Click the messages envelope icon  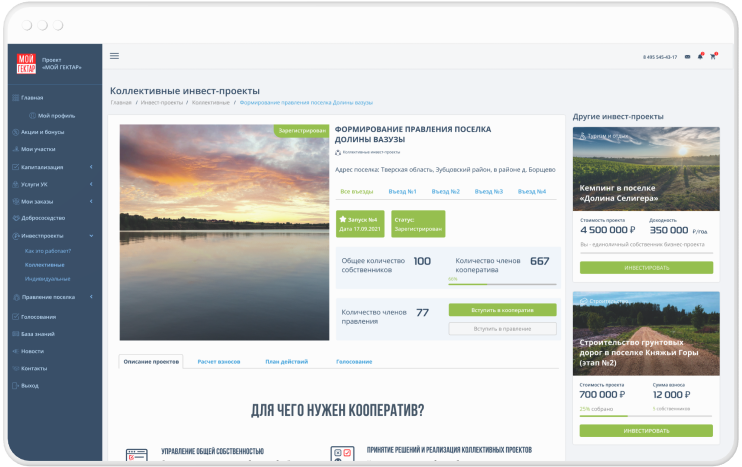coord(687,57)
